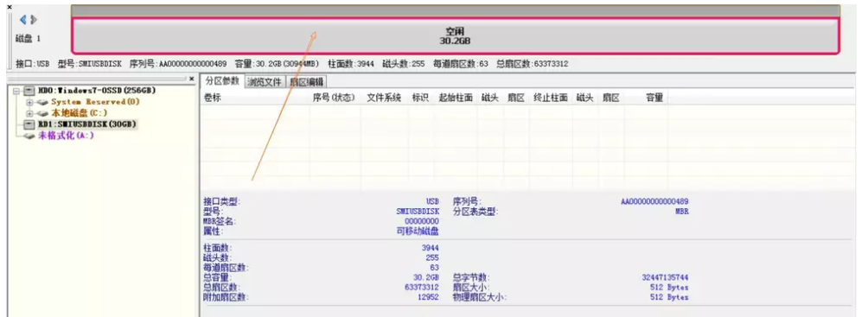Go to the previous disk with the left arrow

point(22,19)
